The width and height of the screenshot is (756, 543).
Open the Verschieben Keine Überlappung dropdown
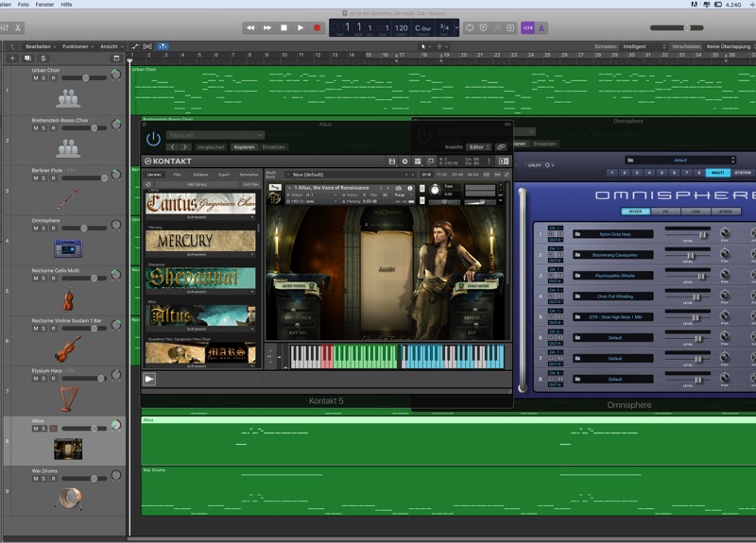pos(730,46)
